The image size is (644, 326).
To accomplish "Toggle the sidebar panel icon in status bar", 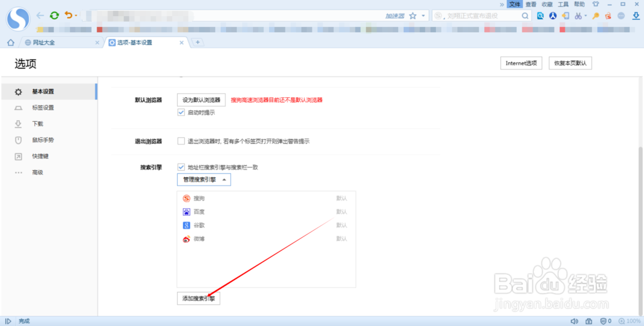I will [x=8, y=321].
